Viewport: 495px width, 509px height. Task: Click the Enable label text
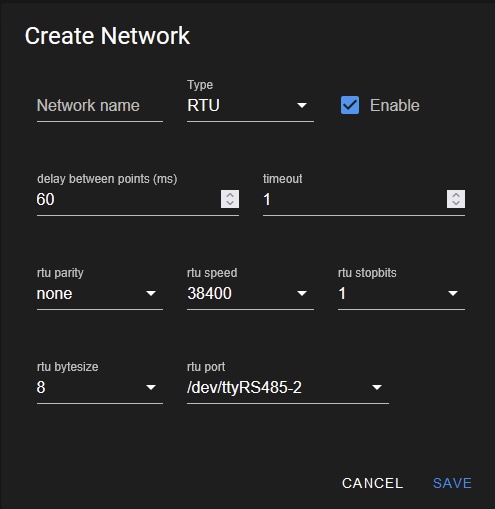(394, 106)
